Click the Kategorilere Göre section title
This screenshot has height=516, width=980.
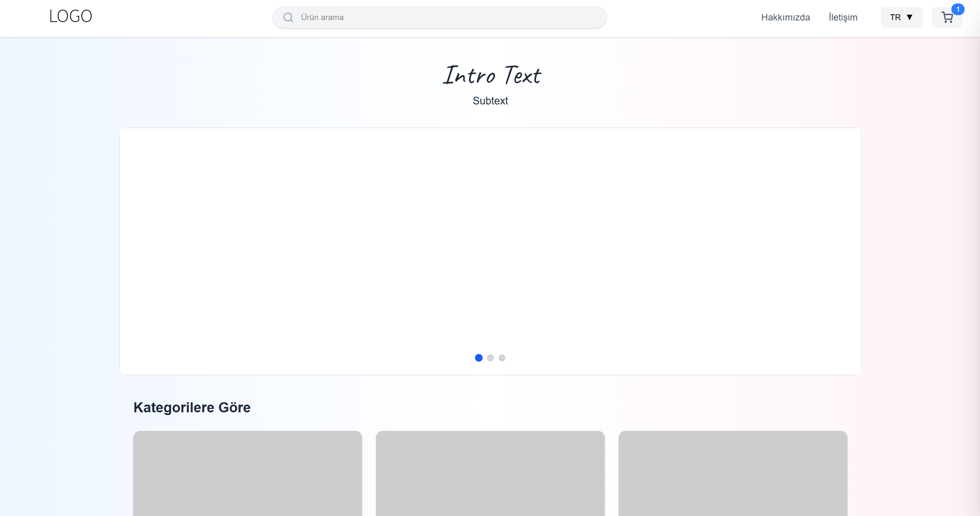[192, 407]
